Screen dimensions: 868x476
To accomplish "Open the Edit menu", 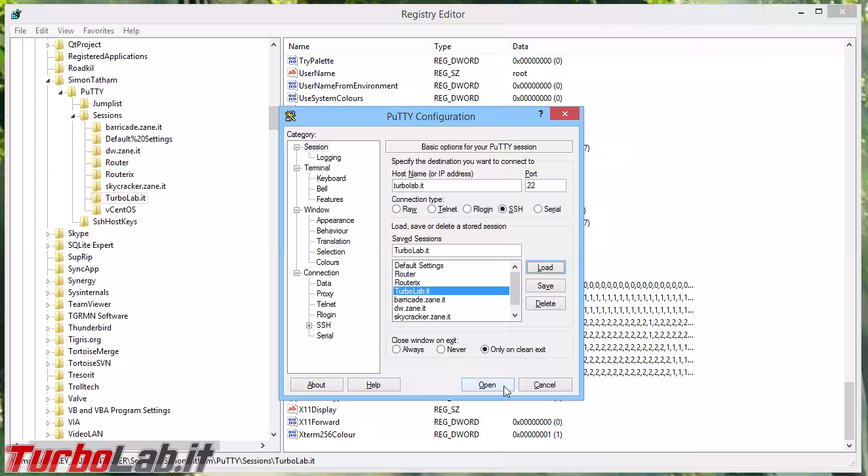I will tap(41, 30).
